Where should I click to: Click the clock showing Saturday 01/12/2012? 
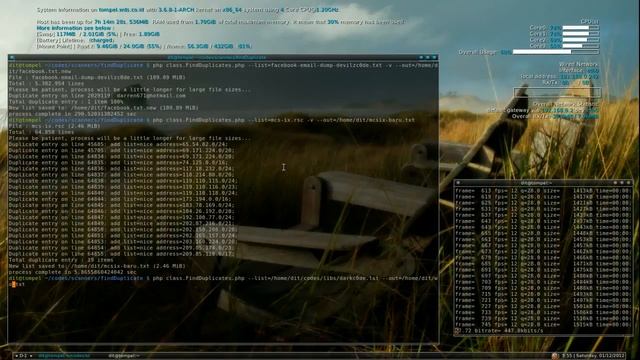593,356
